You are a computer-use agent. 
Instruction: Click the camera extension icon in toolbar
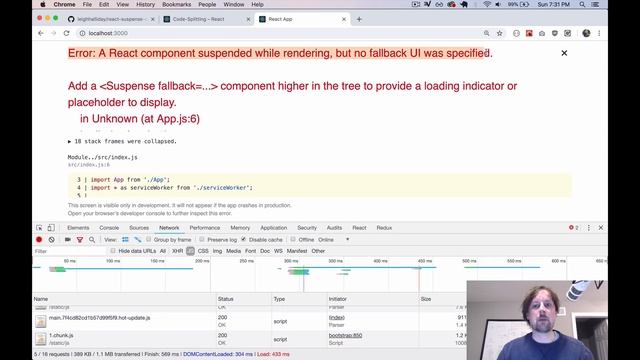(x=542, y=33)
